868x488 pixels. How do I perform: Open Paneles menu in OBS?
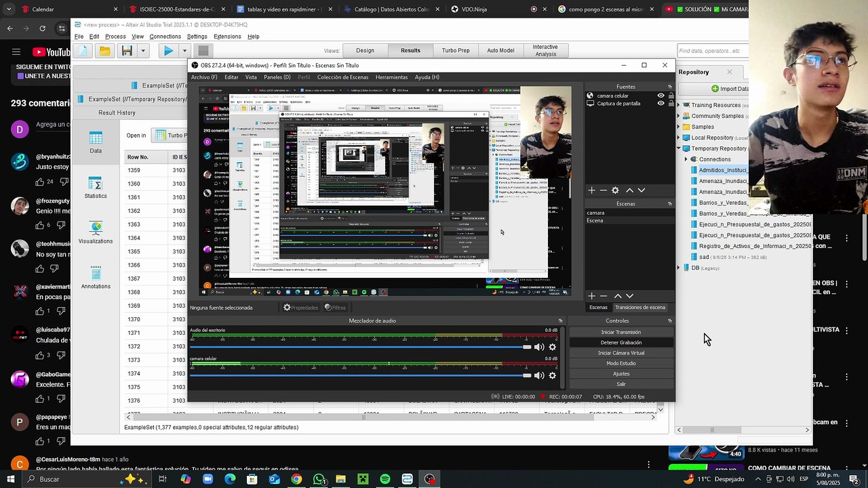coord(277,77)
